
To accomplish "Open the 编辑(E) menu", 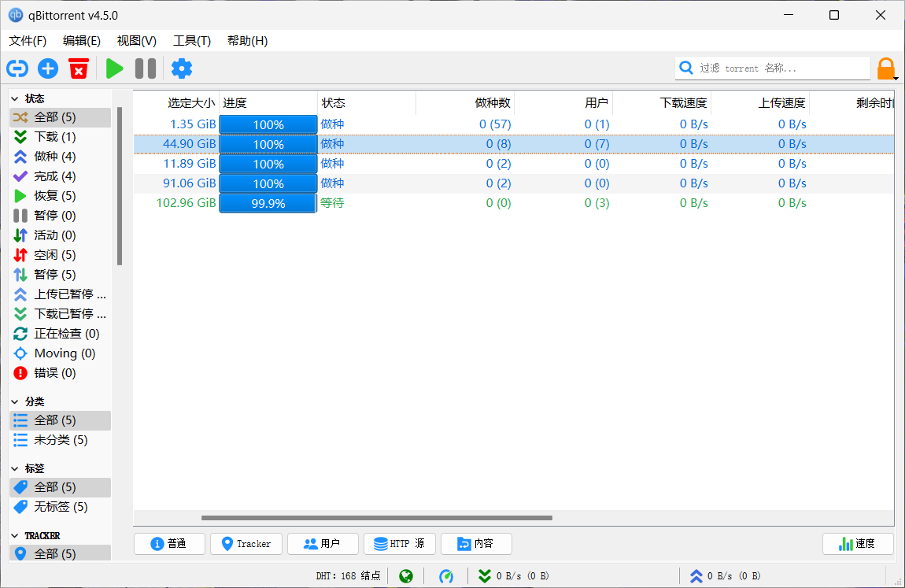I will click(x=81, y=41).
